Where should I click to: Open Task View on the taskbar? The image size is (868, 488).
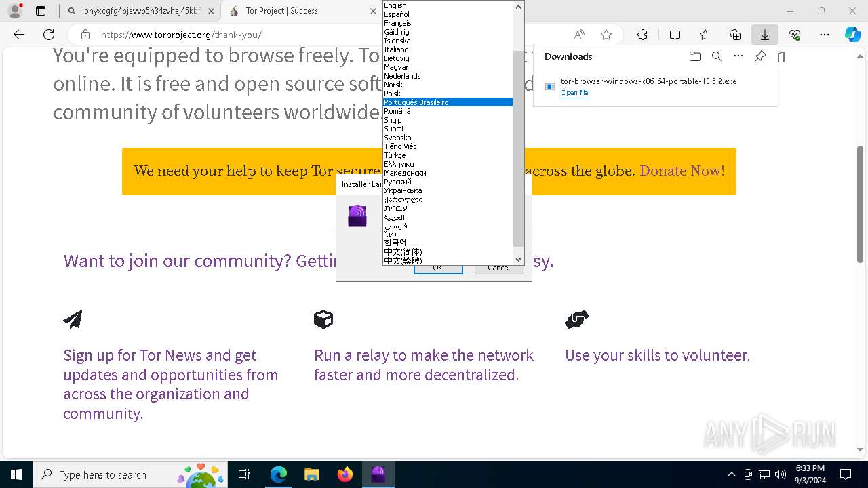(244, 474)
